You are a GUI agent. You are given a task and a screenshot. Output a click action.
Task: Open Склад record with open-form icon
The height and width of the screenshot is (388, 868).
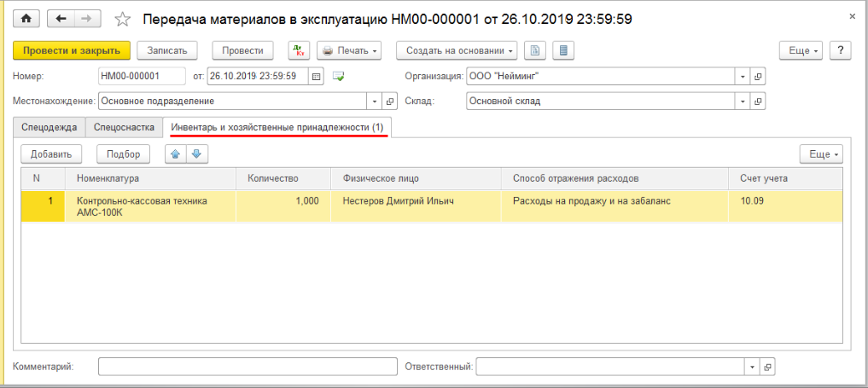758,101
